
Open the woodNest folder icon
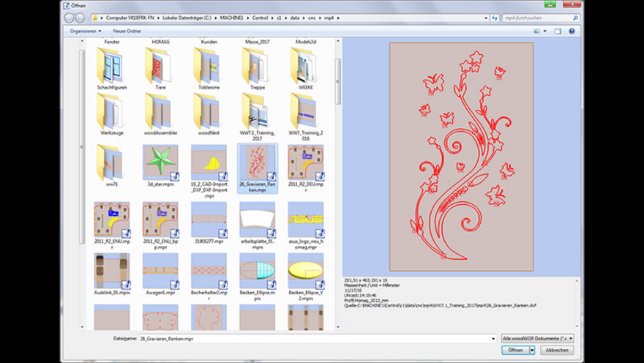209,111
